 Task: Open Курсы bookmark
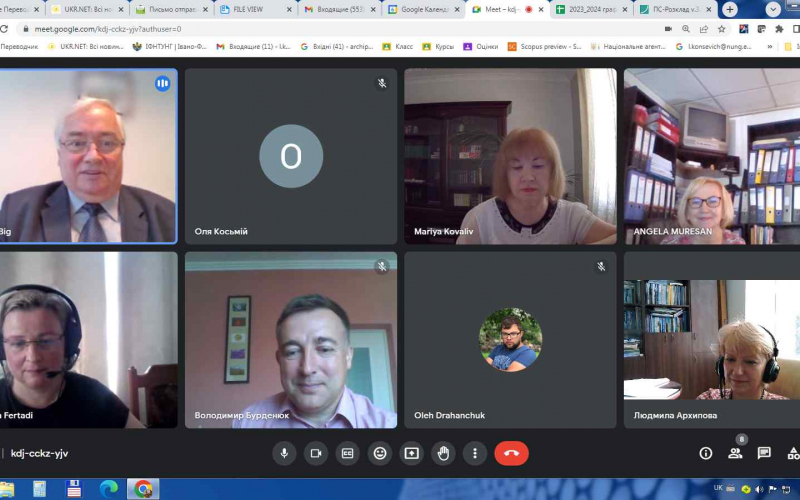tap(438, 46)
